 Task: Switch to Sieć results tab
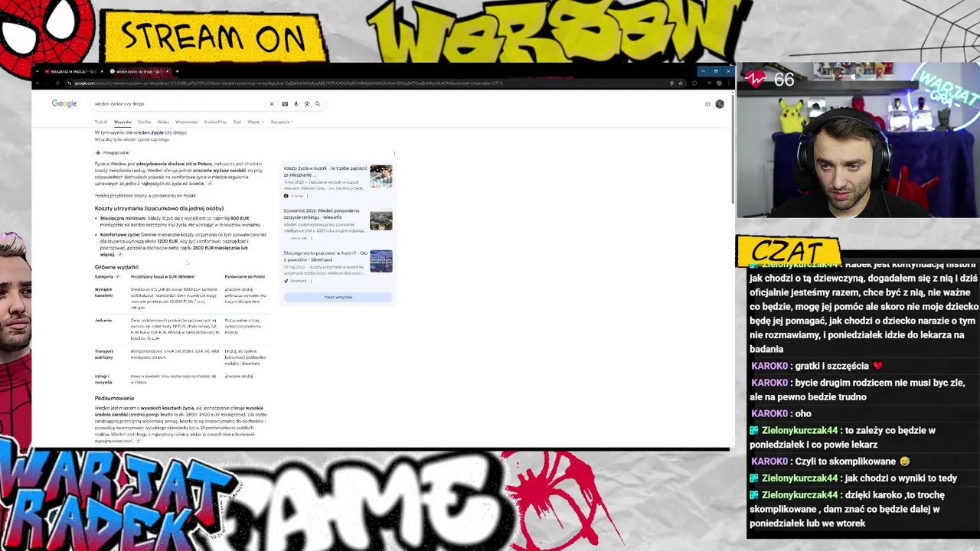tap(237, 122)
